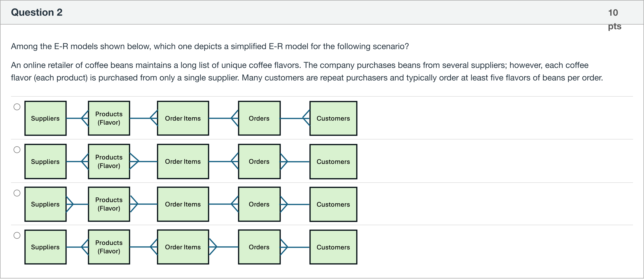Click Orders box in the fourth diagram
644x279 pixels.
pos(259,247)
